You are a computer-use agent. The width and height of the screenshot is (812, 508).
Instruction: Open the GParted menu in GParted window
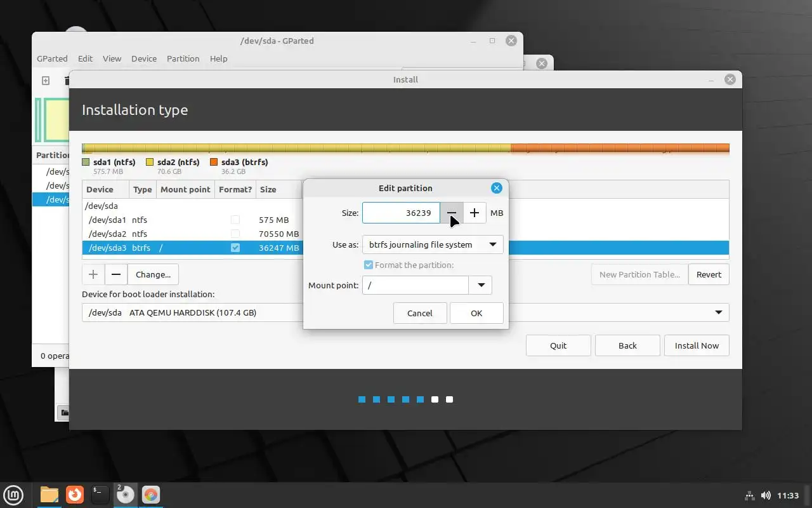coord(52,58)
